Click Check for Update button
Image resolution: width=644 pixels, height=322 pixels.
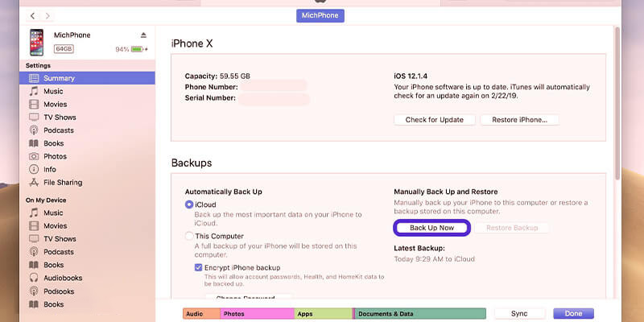pos(435,120)
